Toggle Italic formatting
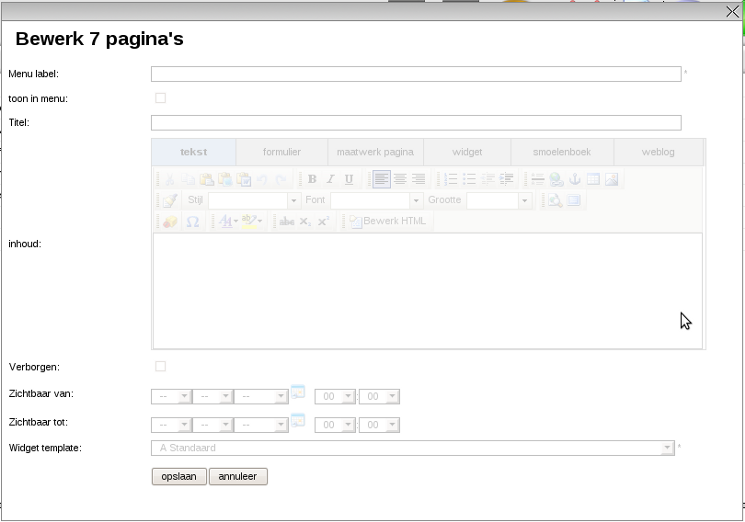Screen dimensions: 745x522 click(331, 179)
